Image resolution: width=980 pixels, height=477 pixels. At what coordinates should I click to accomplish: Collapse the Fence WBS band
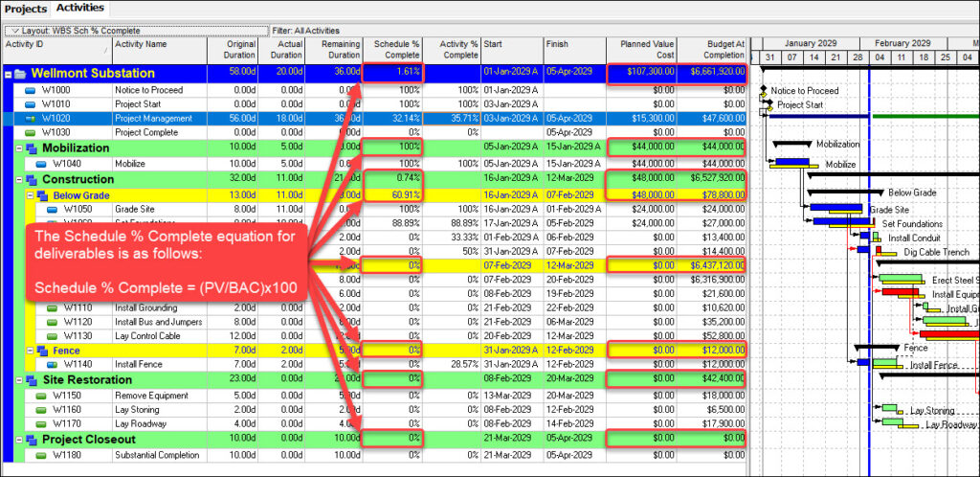(x=30, y=351)
